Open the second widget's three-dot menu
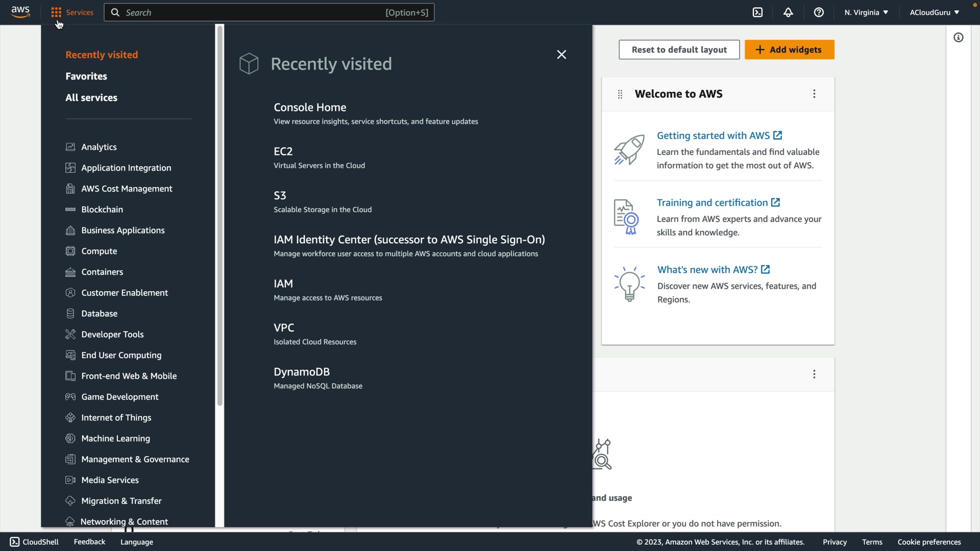This screenshot has height=551, width=980. [814, 374]
